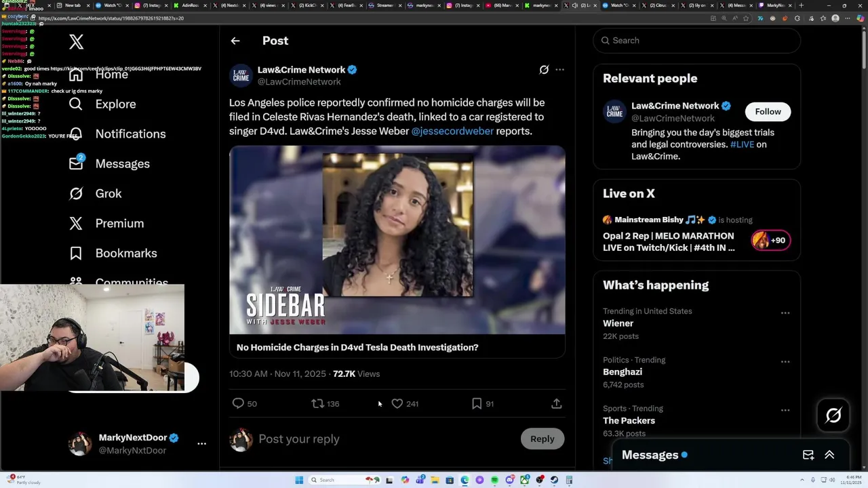Click the browser address bar URL

pos(111,18)
